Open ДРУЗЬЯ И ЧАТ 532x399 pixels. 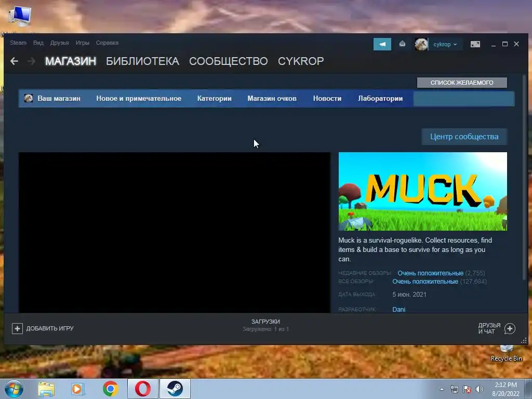497,328
